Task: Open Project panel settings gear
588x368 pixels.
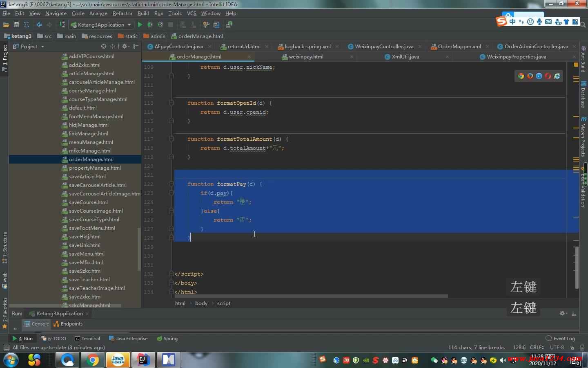Action: click(126, 46)
